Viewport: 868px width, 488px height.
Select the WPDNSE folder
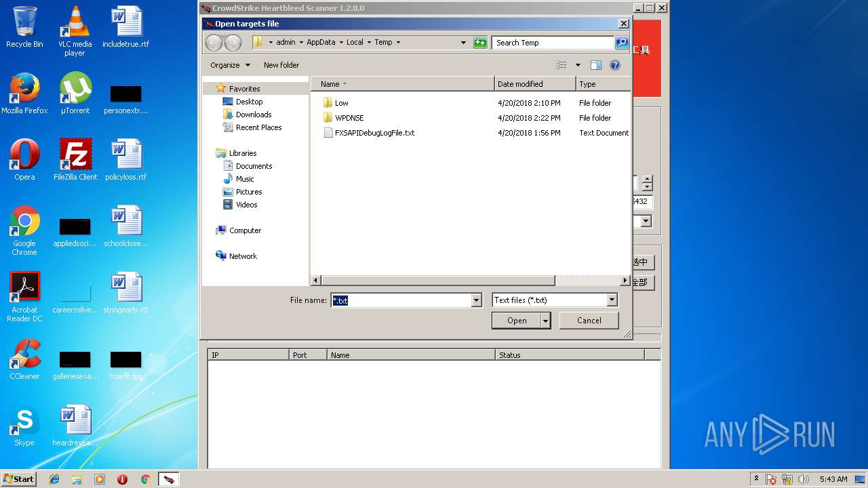(x=349, y=118)
